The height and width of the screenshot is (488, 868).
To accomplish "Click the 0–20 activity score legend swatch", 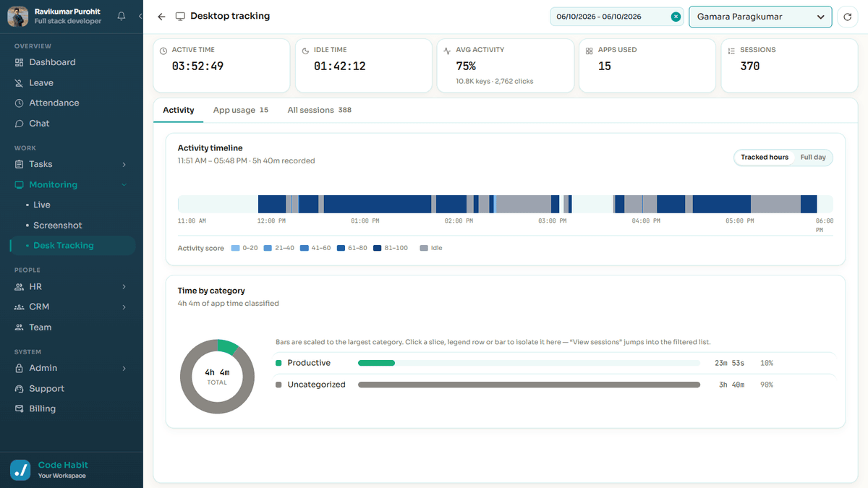I will click(235, 249).
